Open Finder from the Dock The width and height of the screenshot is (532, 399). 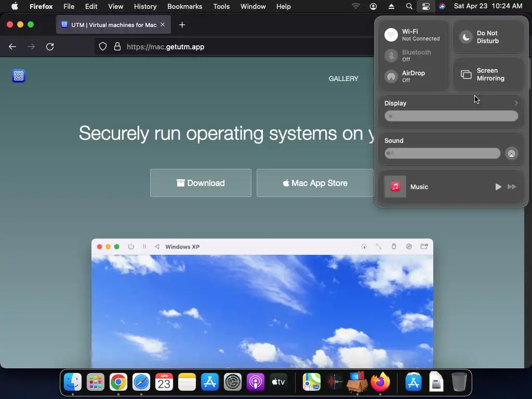click(x=73, y=382)
